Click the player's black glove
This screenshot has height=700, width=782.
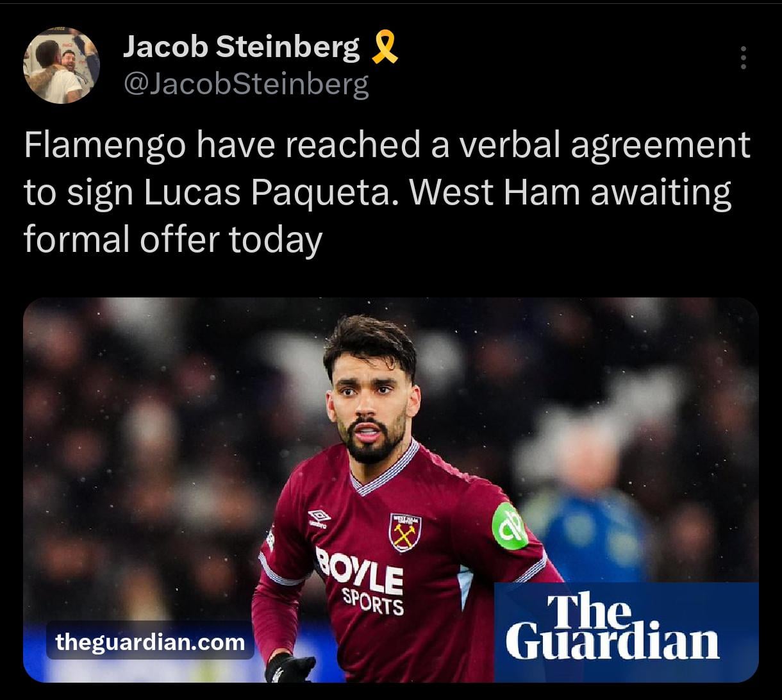290,667
